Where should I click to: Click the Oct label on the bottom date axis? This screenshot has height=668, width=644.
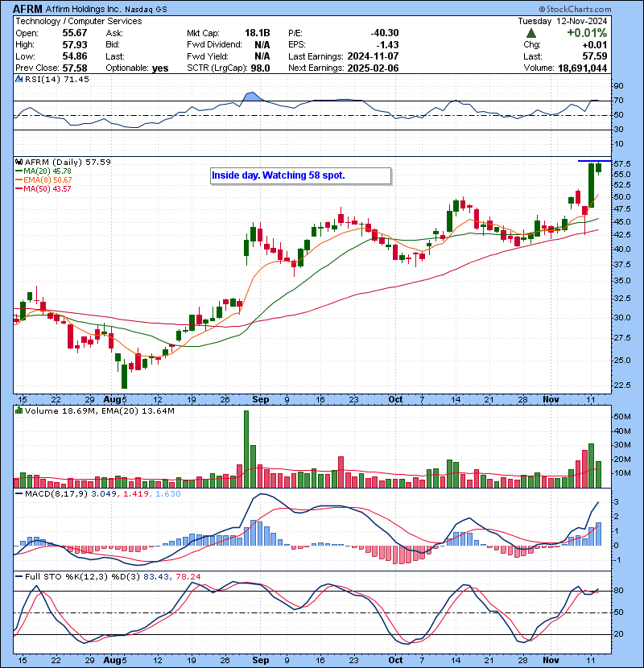[x=395, y=660]
